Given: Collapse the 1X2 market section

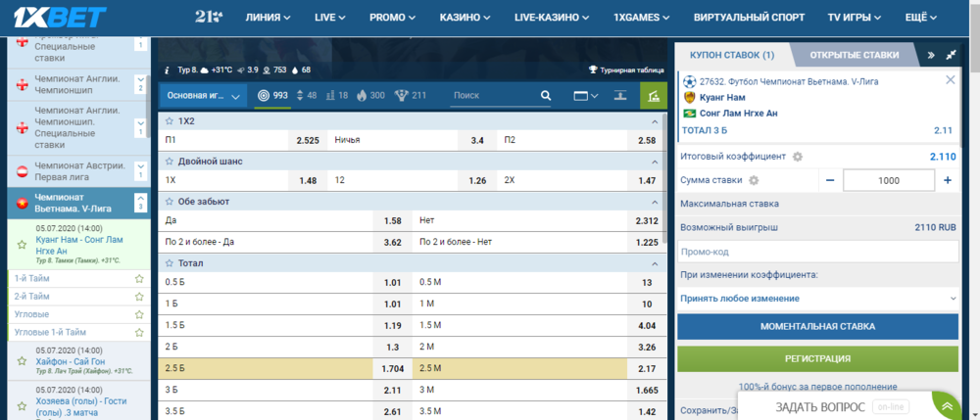Looking at the screenshot, I should coord(655,121).
